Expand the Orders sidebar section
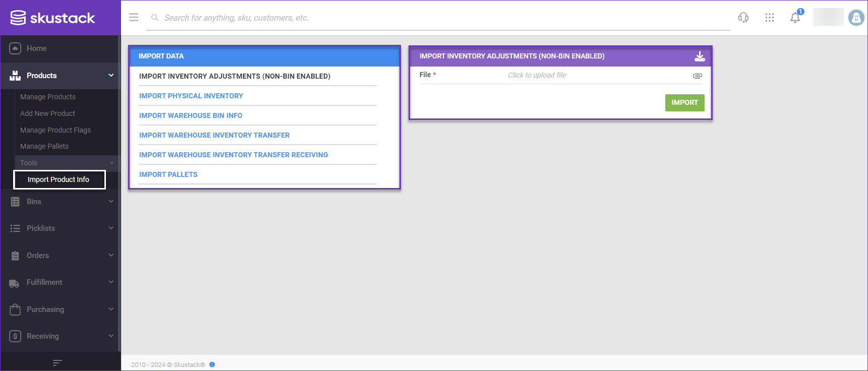Image resolution: width=868 pixels, height=371 pixels. click(60, 256)
